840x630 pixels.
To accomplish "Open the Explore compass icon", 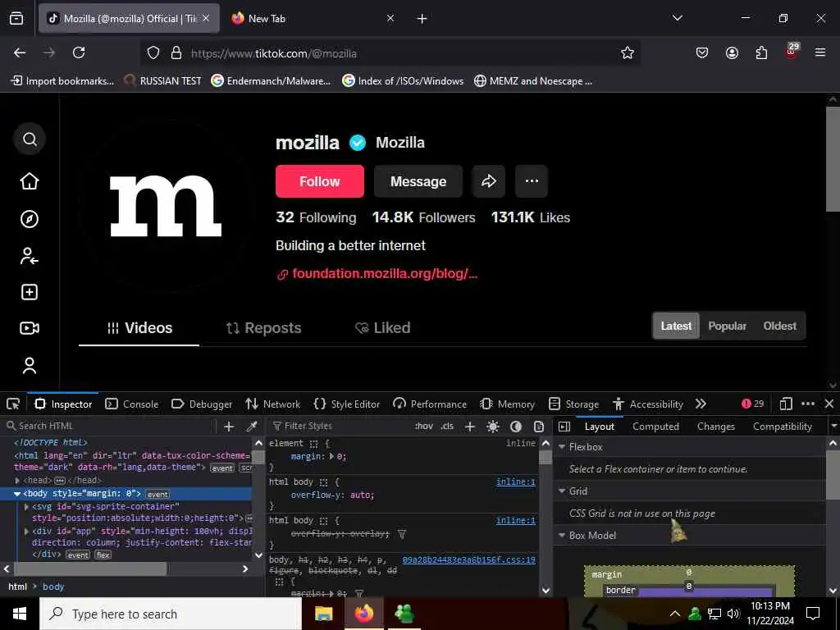I will click(30, 219).
